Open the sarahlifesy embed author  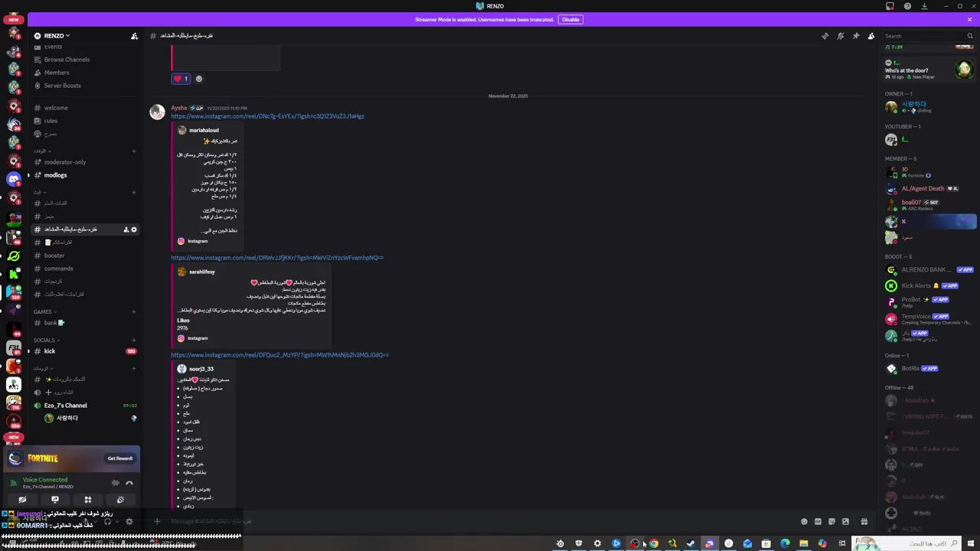[x=201, y=272]
